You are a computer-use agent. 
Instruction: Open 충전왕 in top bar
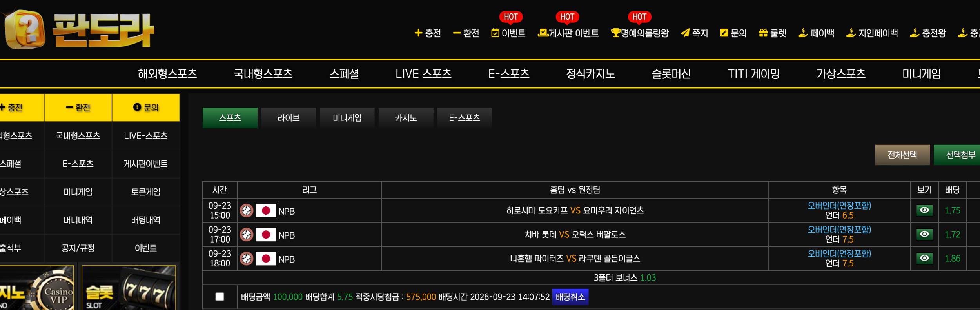[x=928, y=33]
